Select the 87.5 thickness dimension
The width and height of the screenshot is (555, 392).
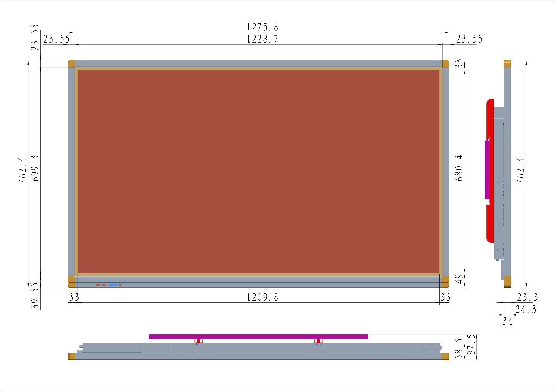[471, 346]
